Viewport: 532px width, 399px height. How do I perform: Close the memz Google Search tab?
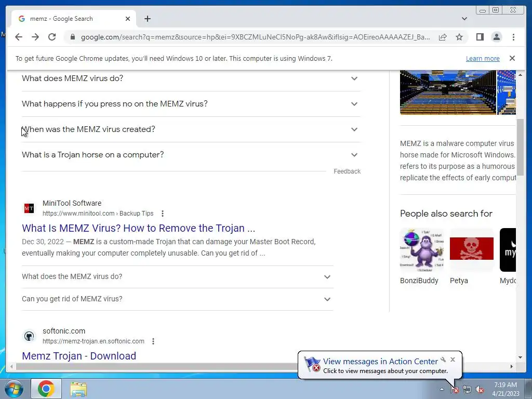[x=128, y=19]
